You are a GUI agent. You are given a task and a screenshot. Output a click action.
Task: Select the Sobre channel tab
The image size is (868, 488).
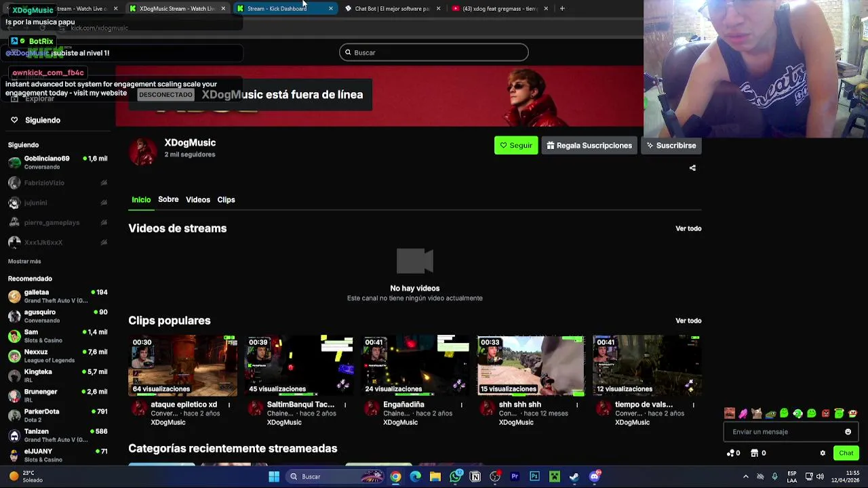click(x=168, y=200)
